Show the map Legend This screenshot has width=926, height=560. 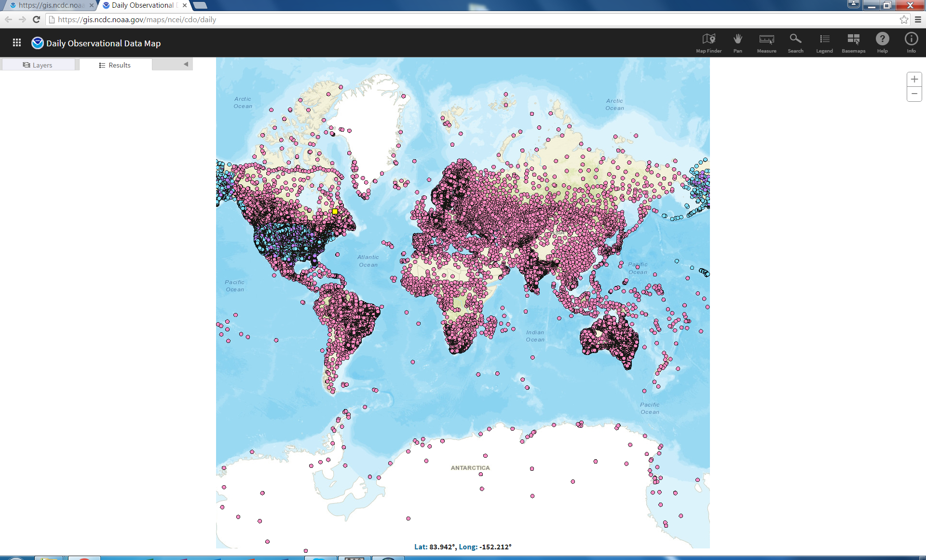pyautogui.click(x=824, y=42)
